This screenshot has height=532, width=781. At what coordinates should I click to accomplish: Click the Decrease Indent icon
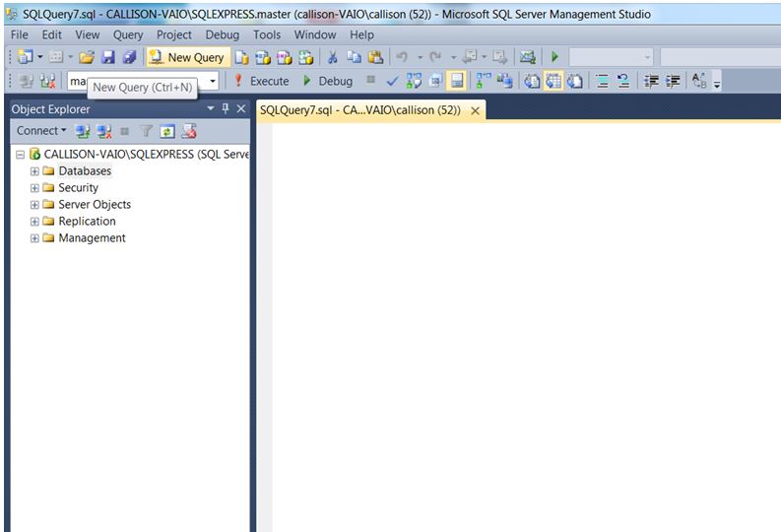click(651, 81)
